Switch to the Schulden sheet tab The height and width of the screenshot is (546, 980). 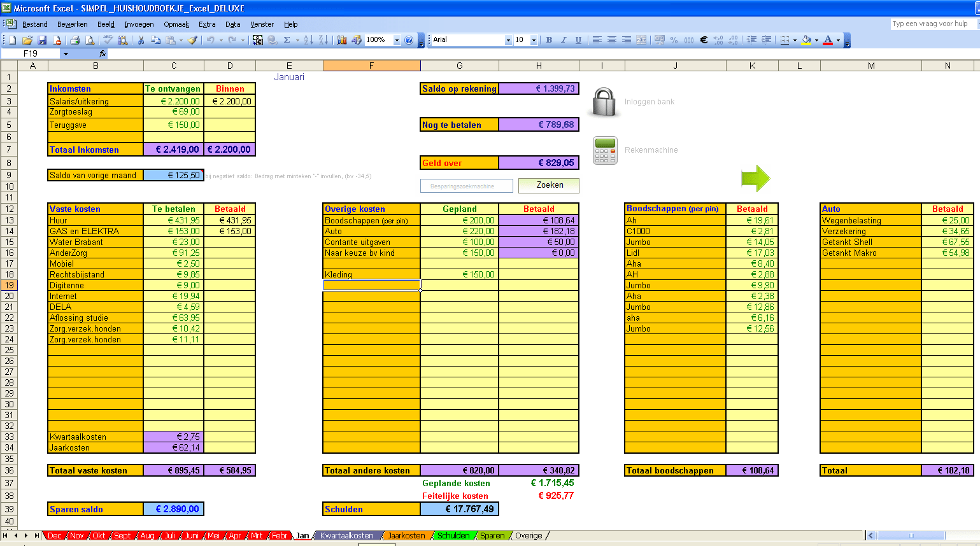click(453, 535)
